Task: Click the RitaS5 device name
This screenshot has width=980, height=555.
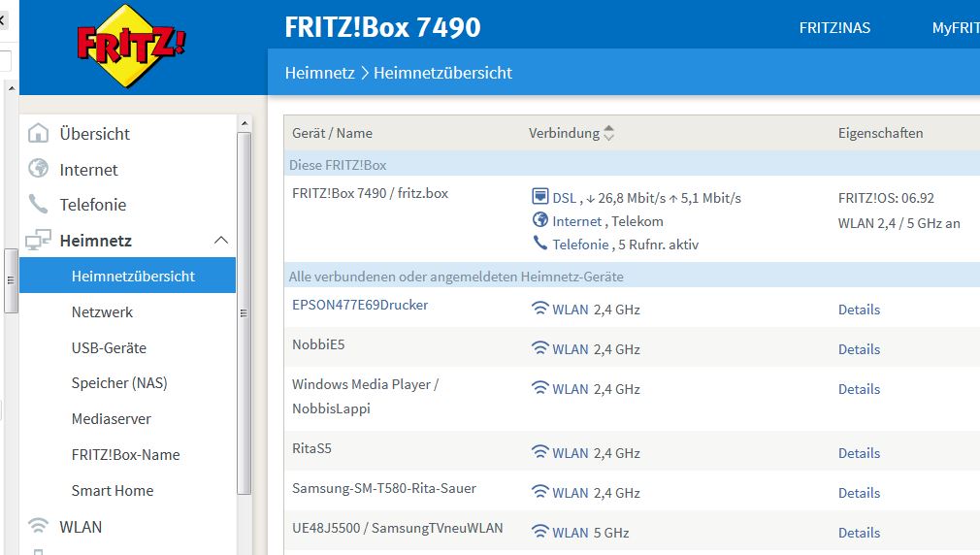Action: click(311, 448)
